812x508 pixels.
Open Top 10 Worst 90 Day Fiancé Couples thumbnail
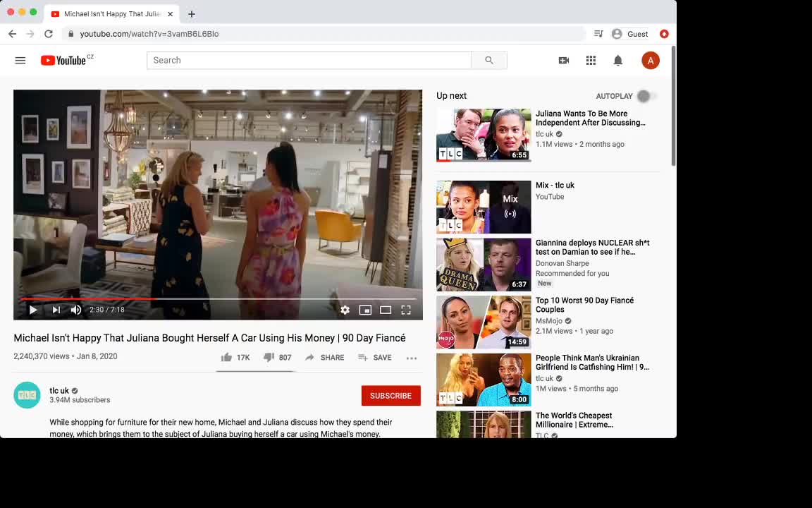coord(484,322)
